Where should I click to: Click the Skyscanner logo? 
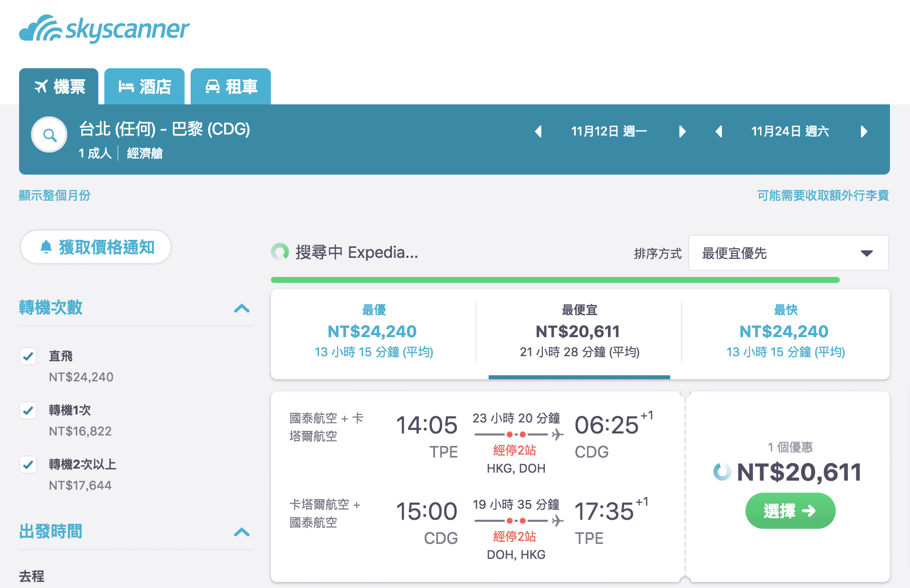(104, 29)
